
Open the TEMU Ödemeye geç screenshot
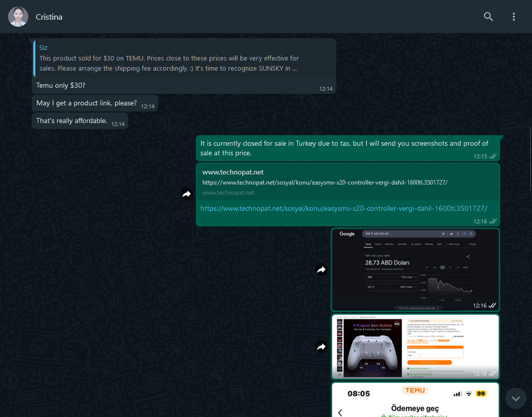(x=415, y=400)
